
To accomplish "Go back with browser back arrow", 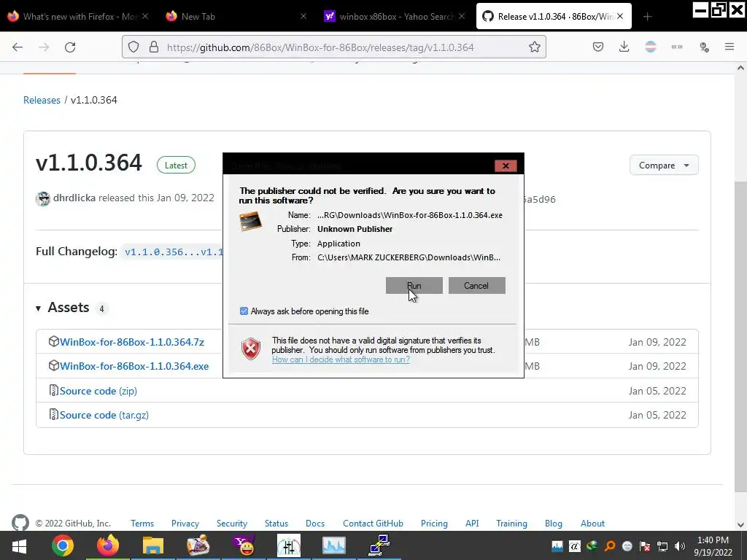I will point(18,47).
